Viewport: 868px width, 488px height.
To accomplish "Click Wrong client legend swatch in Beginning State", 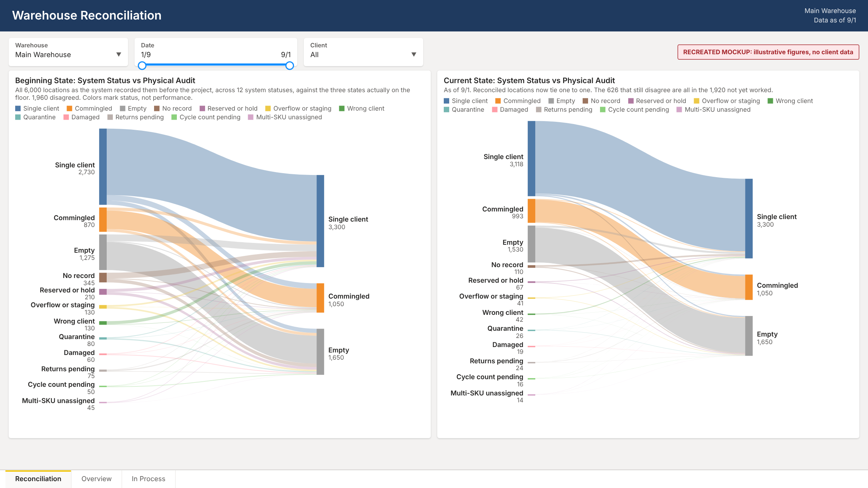I will click(342, 108).
